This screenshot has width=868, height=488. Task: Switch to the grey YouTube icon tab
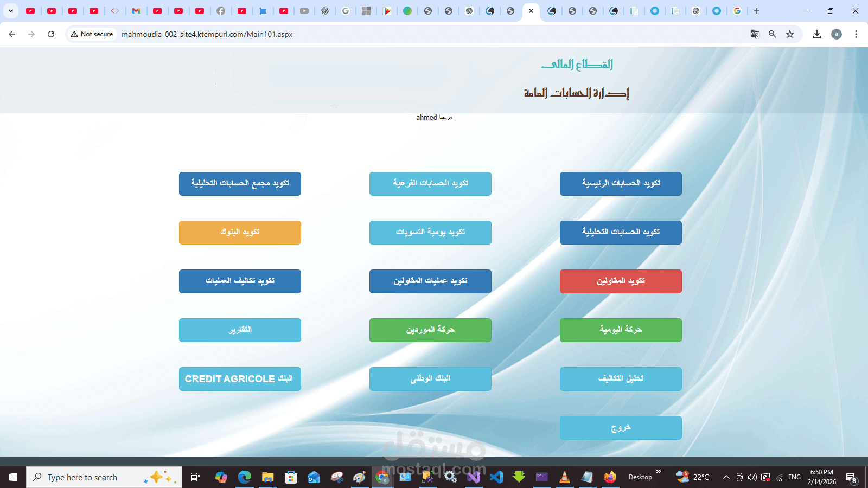304,11
